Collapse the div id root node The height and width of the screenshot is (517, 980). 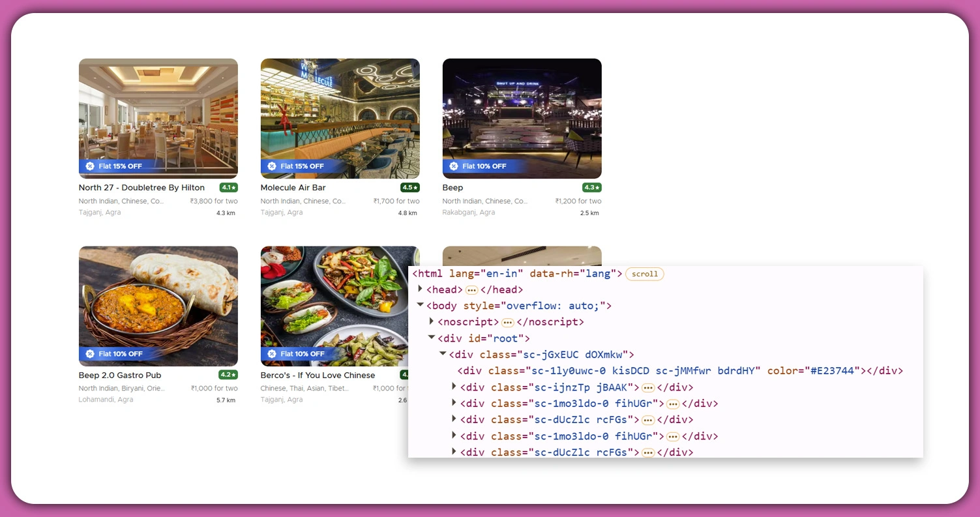pyautogui.click(x=432, y=337)
